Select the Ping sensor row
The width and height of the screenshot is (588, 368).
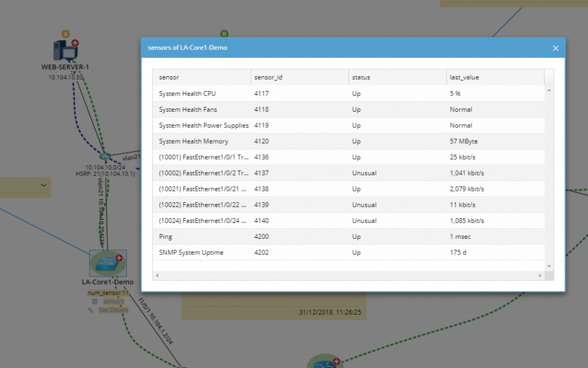[348, 237]
